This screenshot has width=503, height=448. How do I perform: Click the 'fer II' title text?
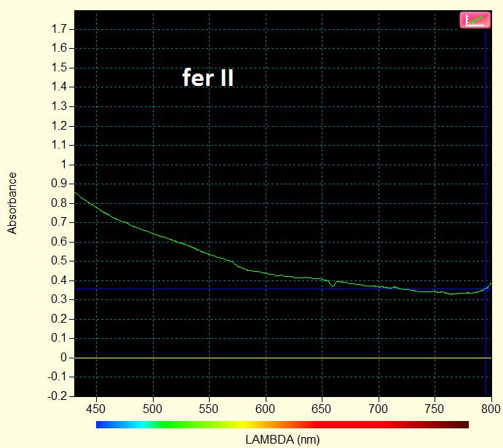pyautogui.click(x=207, y=78)
